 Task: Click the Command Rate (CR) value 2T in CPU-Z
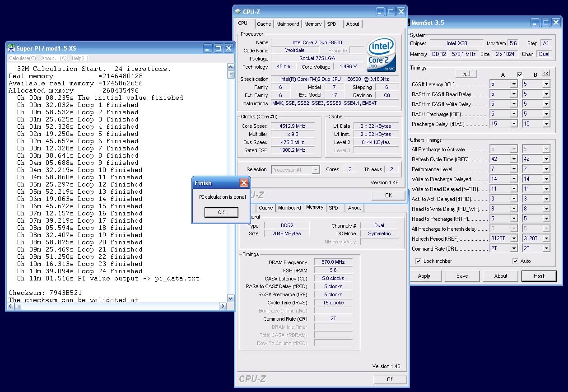pyautogui.click(x=333, y=318)
